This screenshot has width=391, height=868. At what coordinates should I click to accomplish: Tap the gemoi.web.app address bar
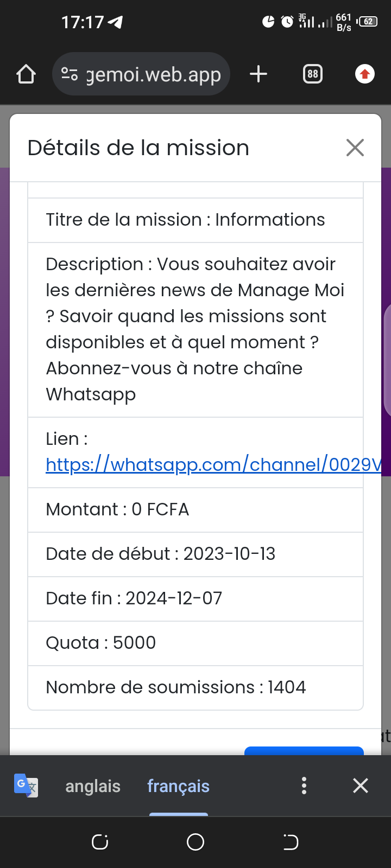tap(154, 74)
